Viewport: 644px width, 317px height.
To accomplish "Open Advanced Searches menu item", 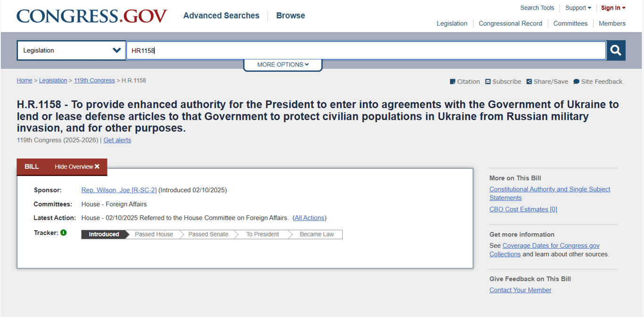I will [x=221, y=16].
